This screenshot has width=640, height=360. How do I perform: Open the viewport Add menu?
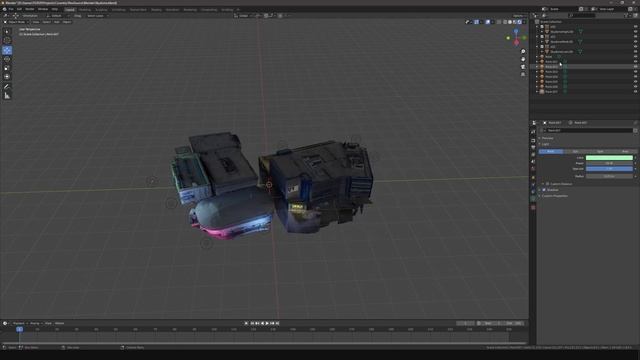(57, 22)
